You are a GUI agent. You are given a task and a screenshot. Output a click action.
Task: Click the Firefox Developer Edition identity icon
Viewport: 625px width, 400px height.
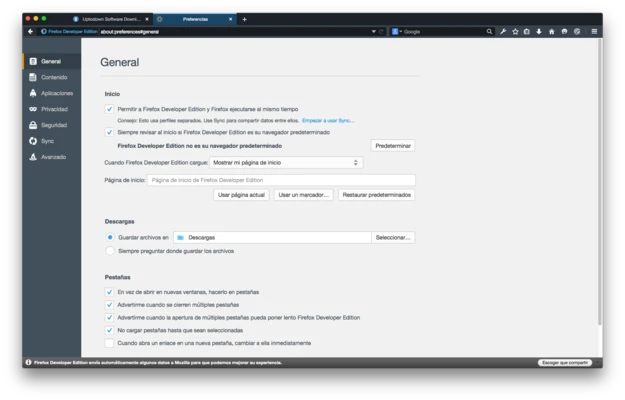44,31
